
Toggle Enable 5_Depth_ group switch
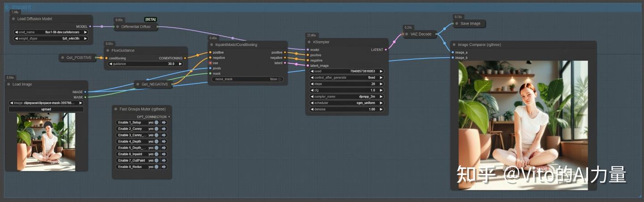(x=157, y=148)
